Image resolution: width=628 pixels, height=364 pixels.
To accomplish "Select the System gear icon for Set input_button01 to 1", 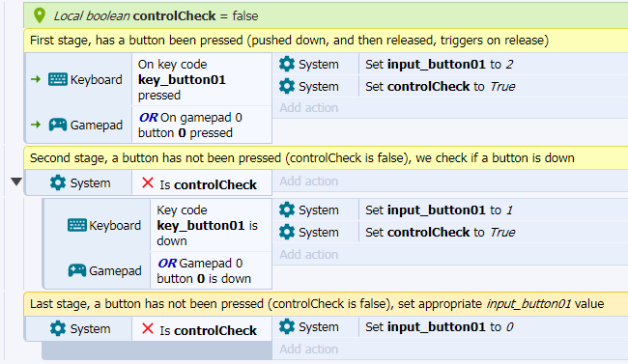I will point(287,210).
